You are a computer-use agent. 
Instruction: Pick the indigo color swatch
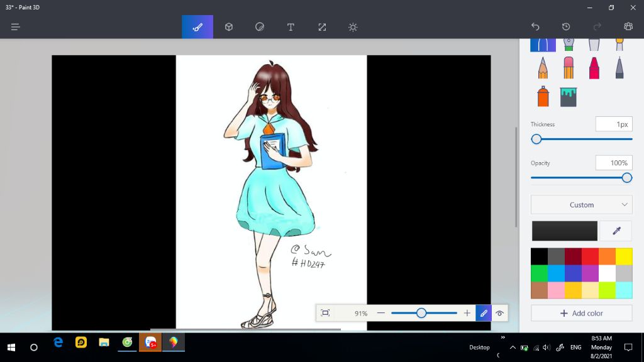[573, 273]
